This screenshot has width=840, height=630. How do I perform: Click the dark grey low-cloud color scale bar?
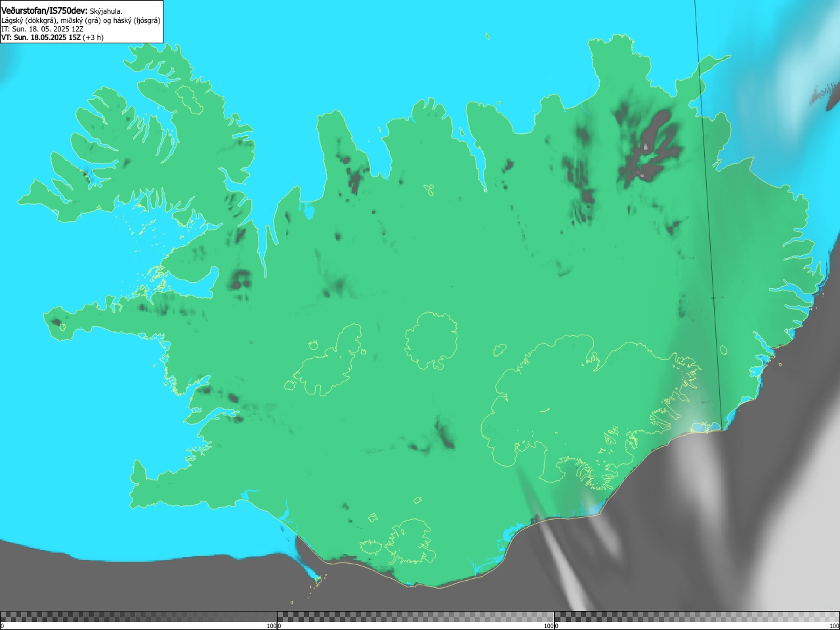[x=138, y=617]
